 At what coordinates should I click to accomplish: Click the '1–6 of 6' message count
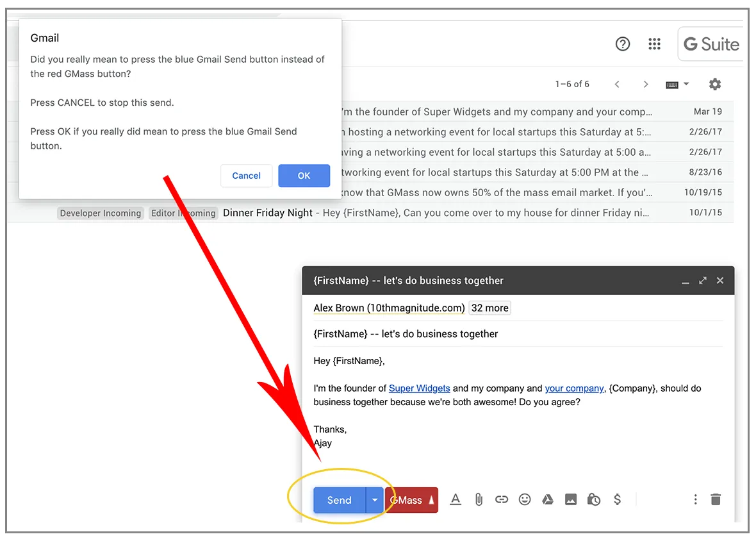click(572, 85)
